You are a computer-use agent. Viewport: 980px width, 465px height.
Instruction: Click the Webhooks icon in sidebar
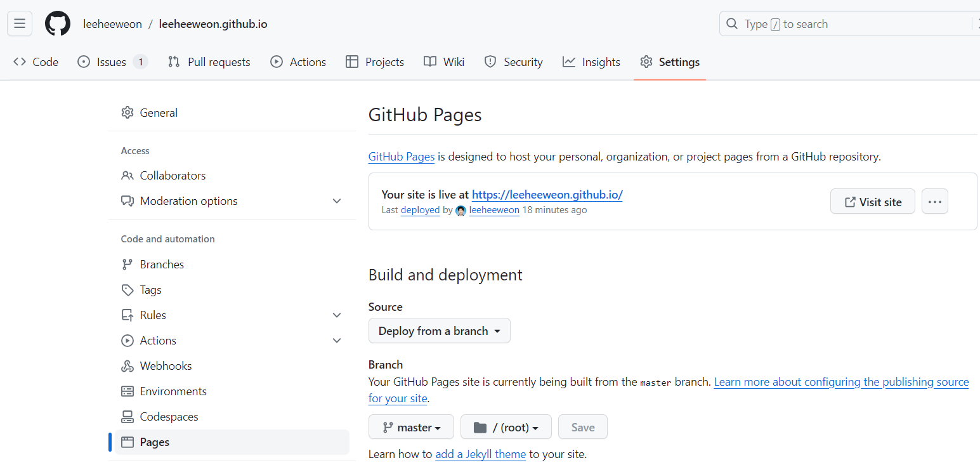click(x=127, y=366)
